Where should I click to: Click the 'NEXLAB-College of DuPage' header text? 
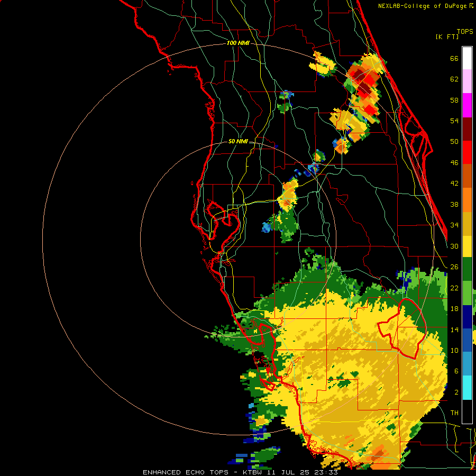[423, 6]
